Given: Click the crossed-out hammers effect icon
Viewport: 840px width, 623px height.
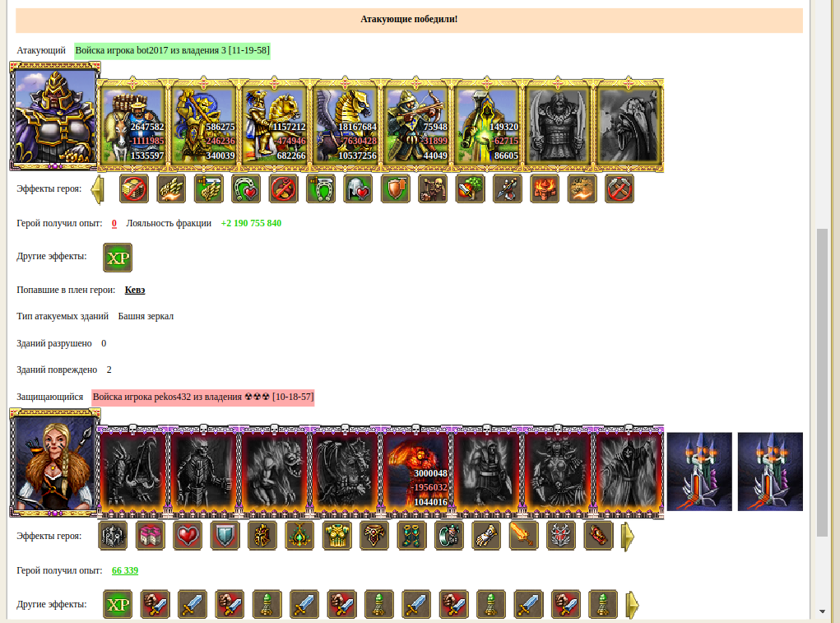Looking at the screenshot, I should pyautogui.click(x=620, y=188).
